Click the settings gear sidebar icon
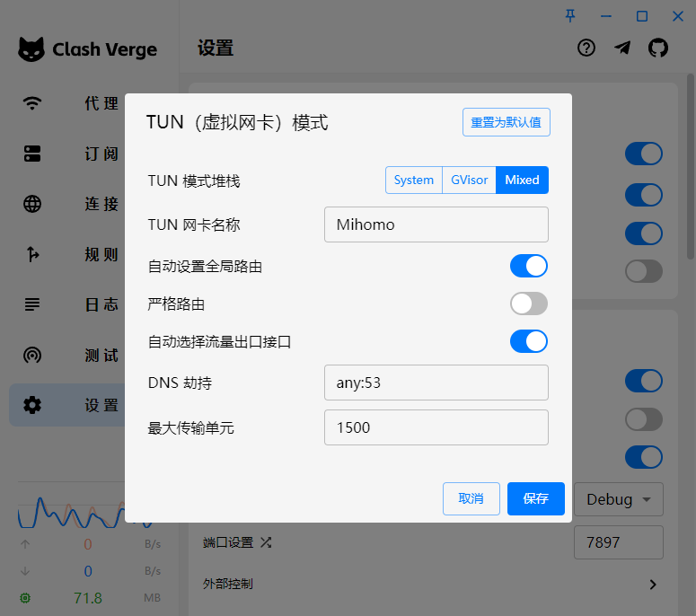Screen dimensions: 696x616 tap(32, 405)
